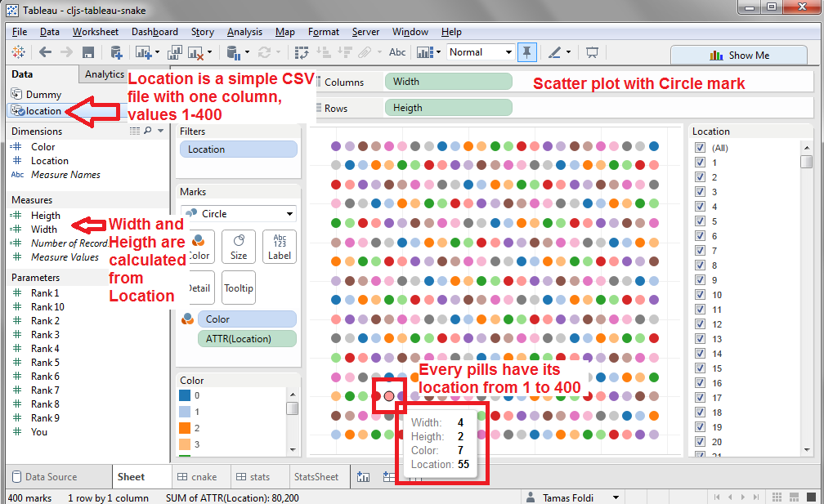Open the Worksheet menu

[x=95, y=32]
